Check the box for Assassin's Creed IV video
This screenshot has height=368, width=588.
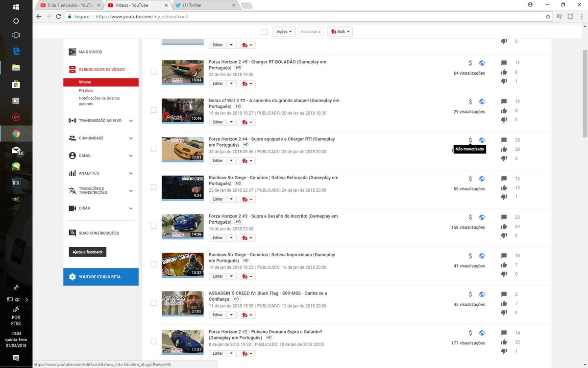tap(153, 302)
